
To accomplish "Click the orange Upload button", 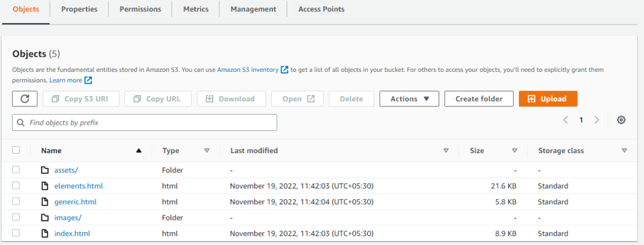I will click(548, 99).
